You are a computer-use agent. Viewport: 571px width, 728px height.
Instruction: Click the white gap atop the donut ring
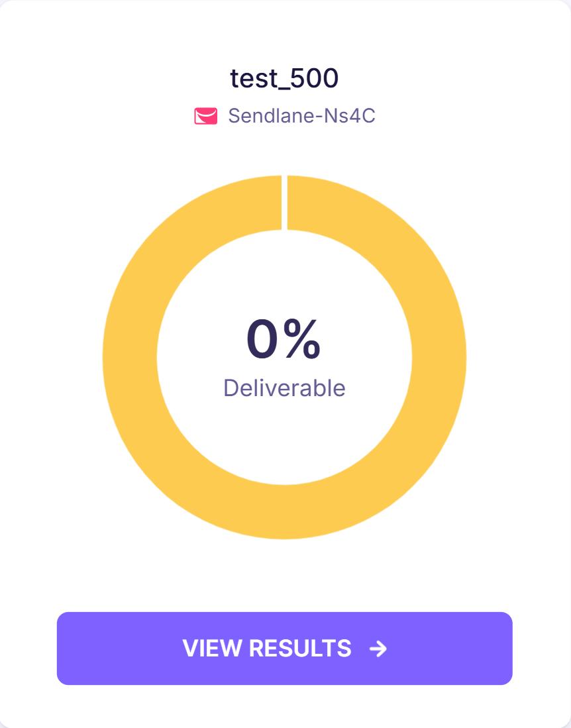(x=285, y=203)
